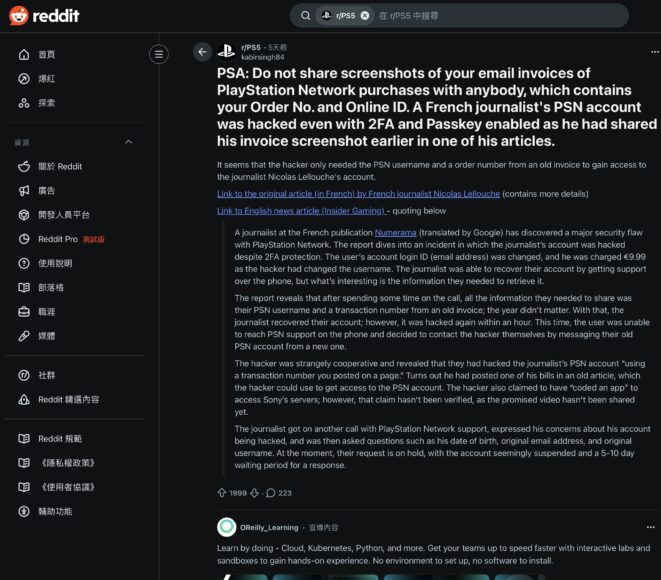Open 探索 explore page
Viewport: 661px width, 580px height.
point(46,102)
